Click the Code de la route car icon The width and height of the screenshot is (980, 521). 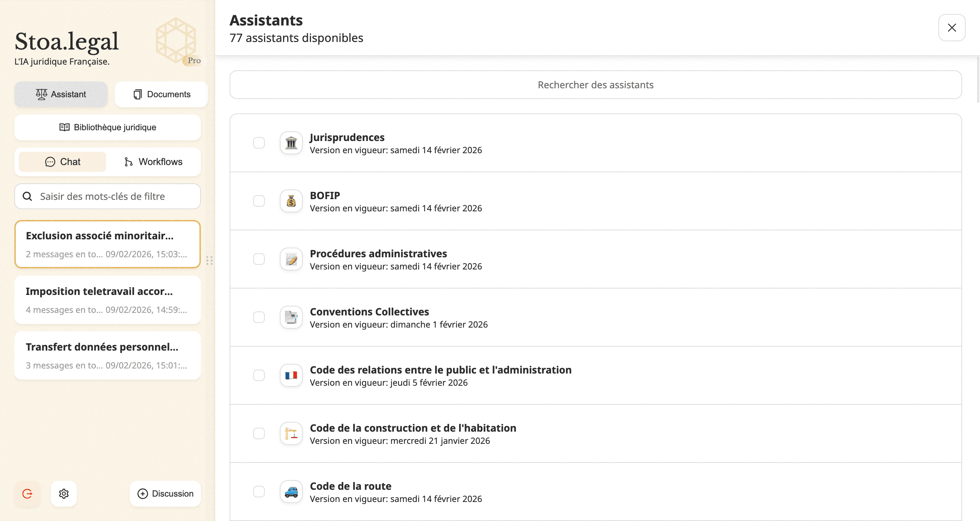[291, 492]
